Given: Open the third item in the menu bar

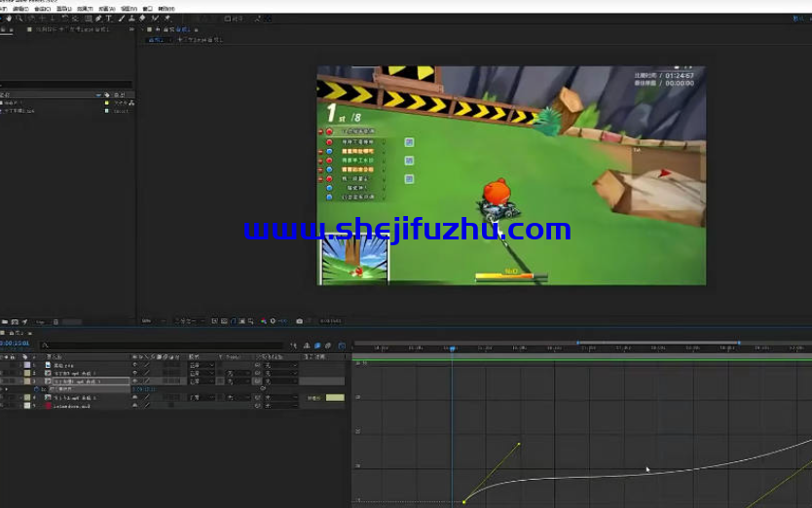Looking at the screenshot, I should pyautogui.click(x=43, y=9).
